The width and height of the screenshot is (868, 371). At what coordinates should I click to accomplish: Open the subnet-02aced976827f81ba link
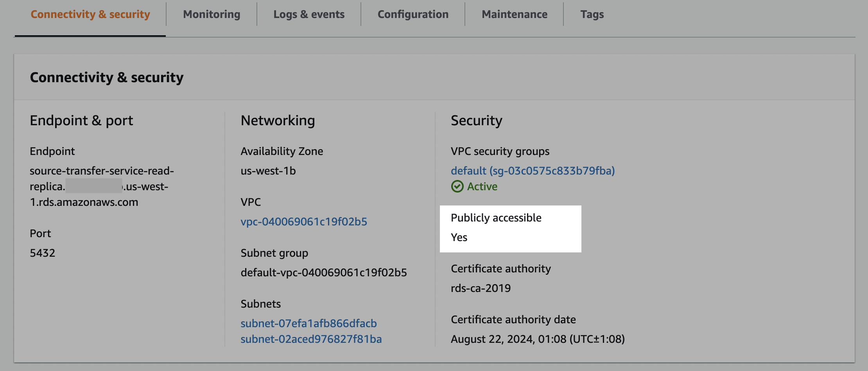coord(311,339)
